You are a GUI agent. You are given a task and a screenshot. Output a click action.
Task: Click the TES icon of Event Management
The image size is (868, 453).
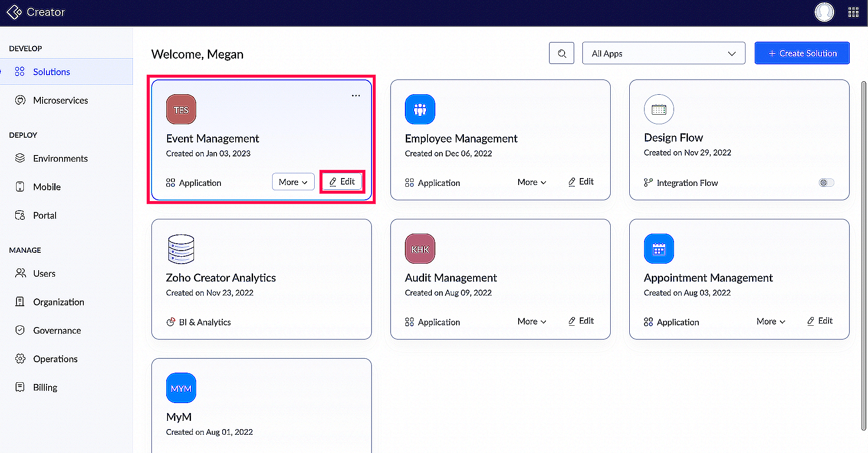(181, 109)
